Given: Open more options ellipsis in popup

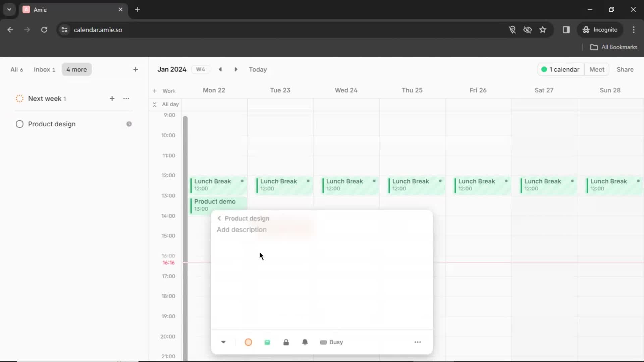Looking at the screenshot, I should 418,342.
